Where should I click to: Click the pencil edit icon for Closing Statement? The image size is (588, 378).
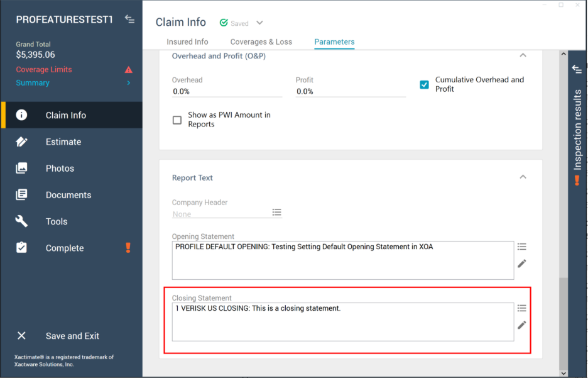tap(521, 325)
